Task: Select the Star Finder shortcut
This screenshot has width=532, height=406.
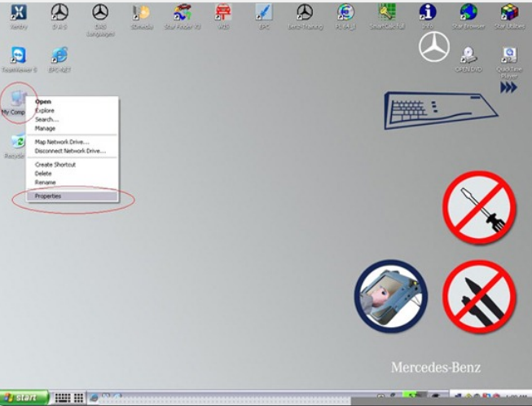Action: (x=182, y=12)
